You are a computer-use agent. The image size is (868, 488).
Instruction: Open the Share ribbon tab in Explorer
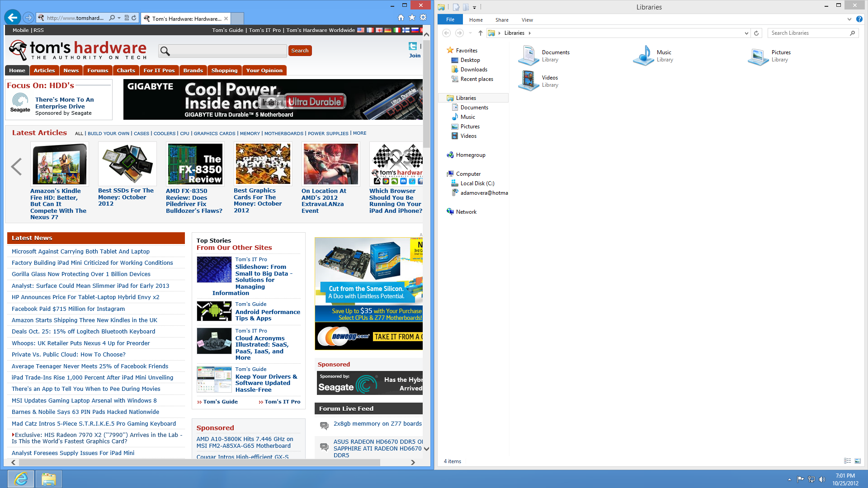(x=502, y=20)
